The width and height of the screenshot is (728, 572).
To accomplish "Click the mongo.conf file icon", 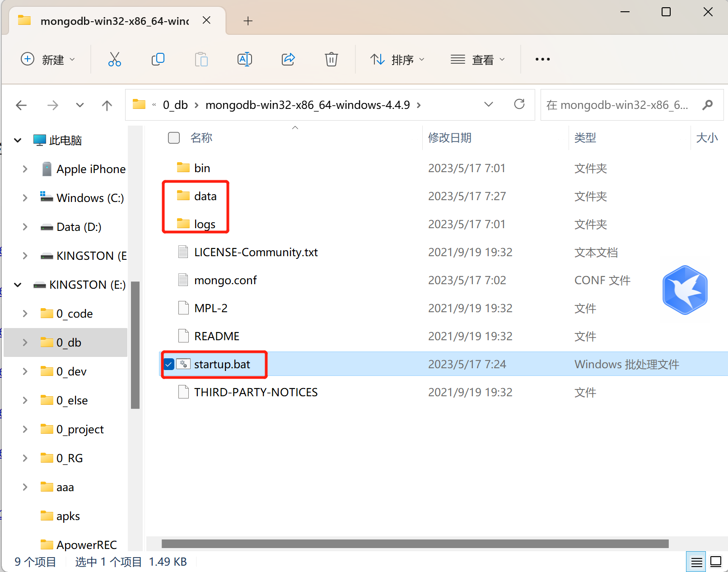I will point(183,280).
